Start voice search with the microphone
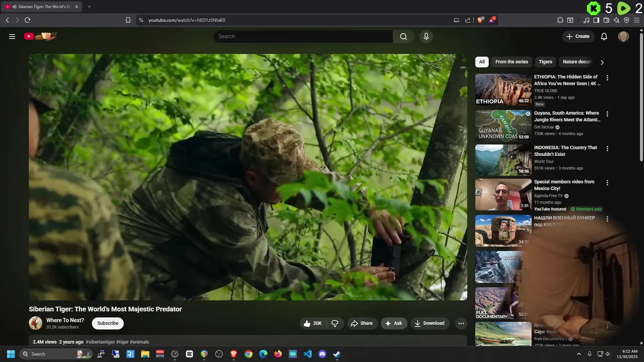The height and width of the screenshot is (362, 644). [426, 36]
